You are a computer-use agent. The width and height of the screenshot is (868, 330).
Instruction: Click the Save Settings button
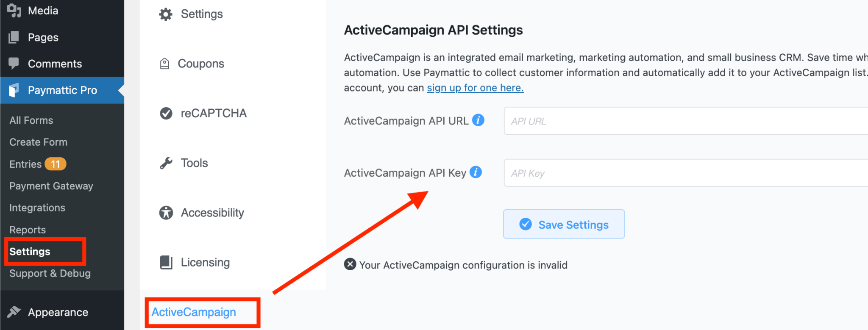[x=564, y=224]
